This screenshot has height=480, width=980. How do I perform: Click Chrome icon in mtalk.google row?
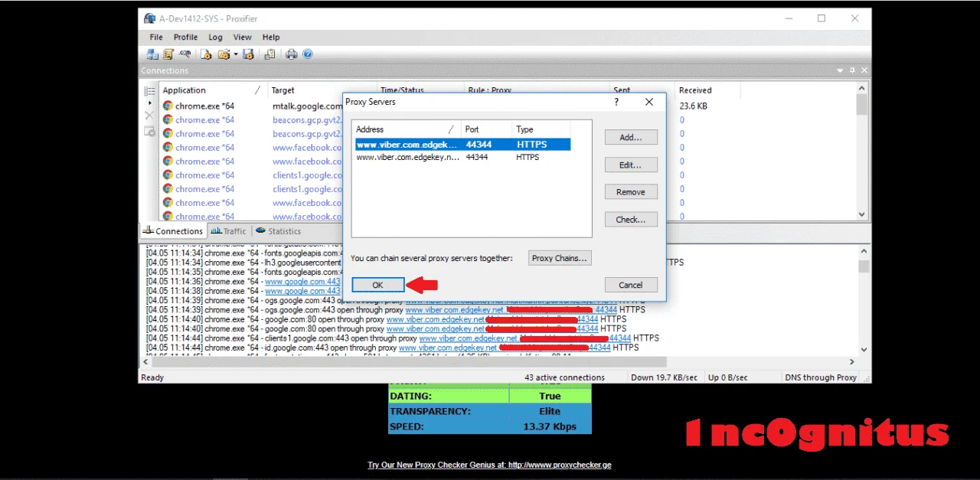(168, 106)
